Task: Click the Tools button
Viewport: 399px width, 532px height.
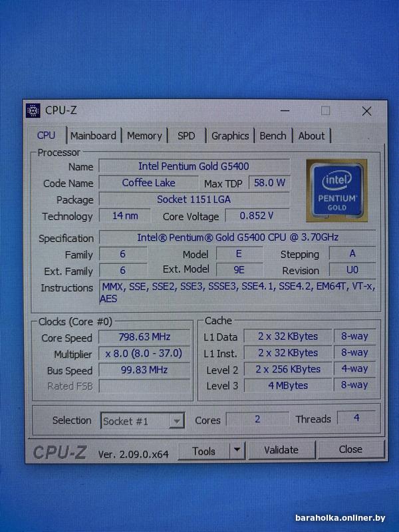Action: click(x=203, y=451)
